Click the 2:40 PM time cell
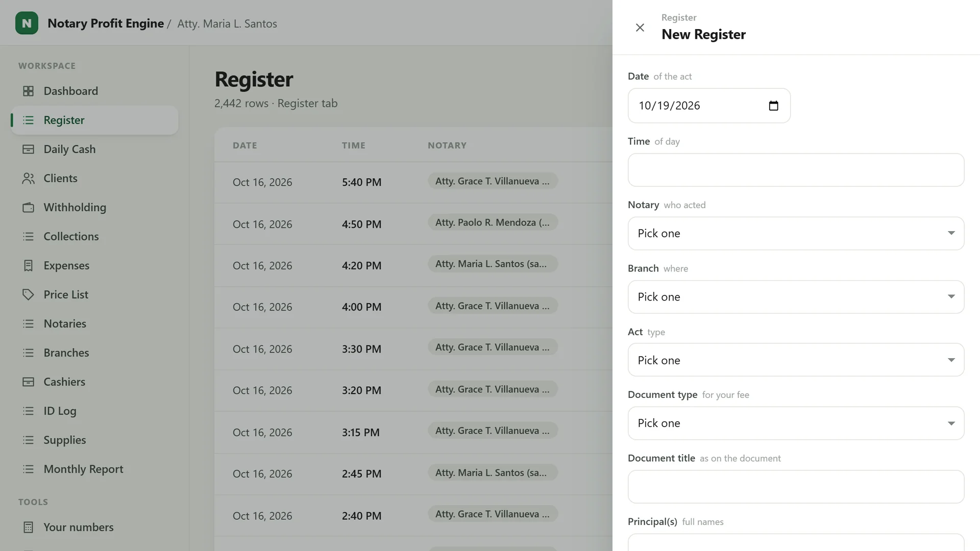This screenshot has height=551, width=980. [362, 516]
